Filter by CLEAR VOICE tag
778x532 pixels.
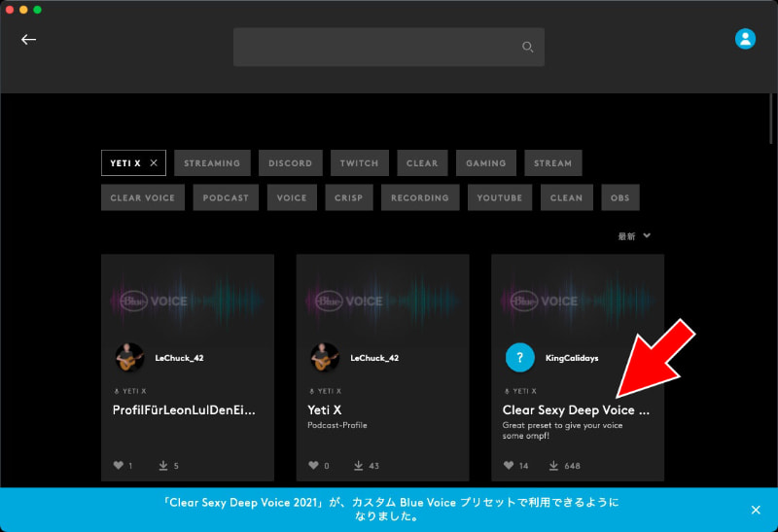coord(143,197)
